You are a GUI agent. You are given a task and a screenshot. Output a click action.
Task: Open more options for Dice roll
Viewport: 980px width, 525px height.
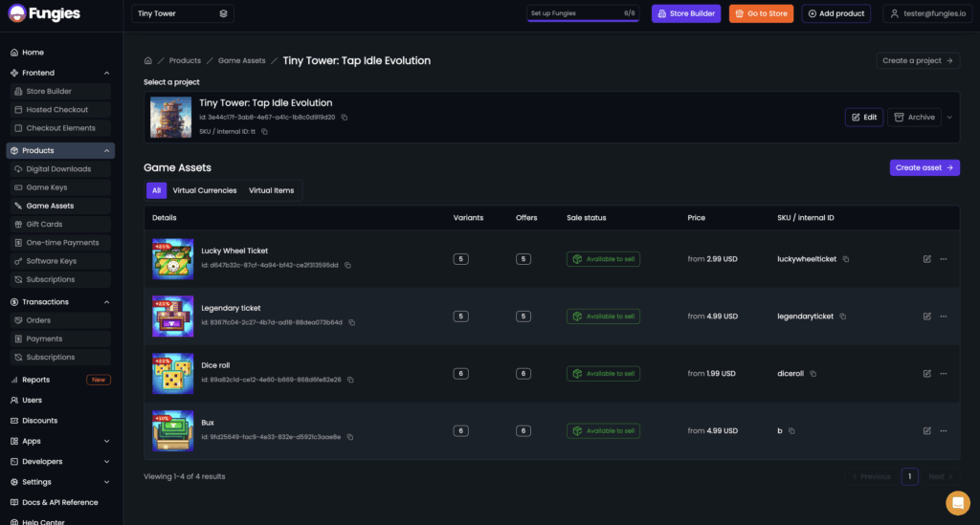(944, 374)
